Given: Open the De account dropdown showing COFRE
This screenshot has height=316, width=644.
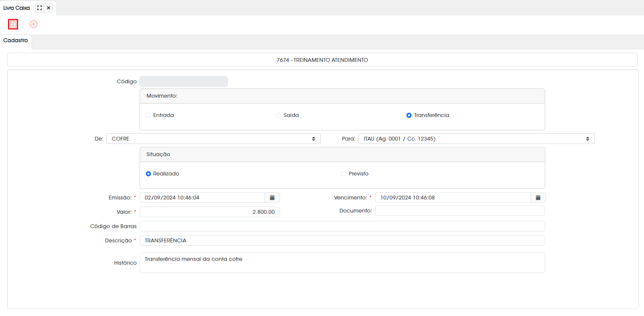Looking at the screenshot, I should (x=214, y=139).
